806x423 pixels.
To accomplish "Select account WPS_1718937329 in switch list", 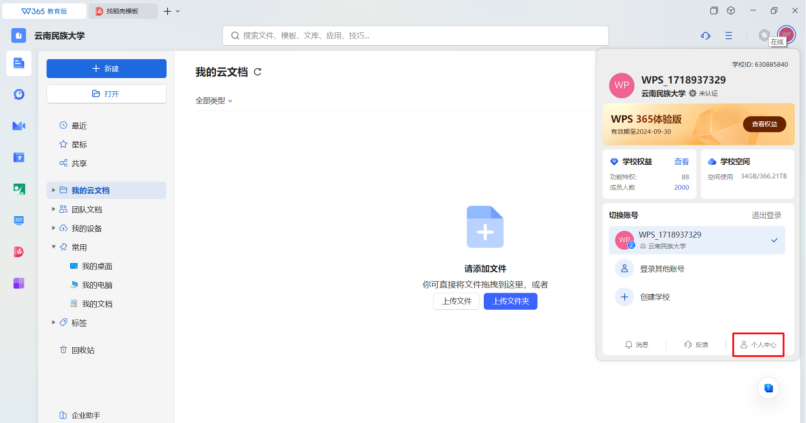I will click(x=697, y=240).
